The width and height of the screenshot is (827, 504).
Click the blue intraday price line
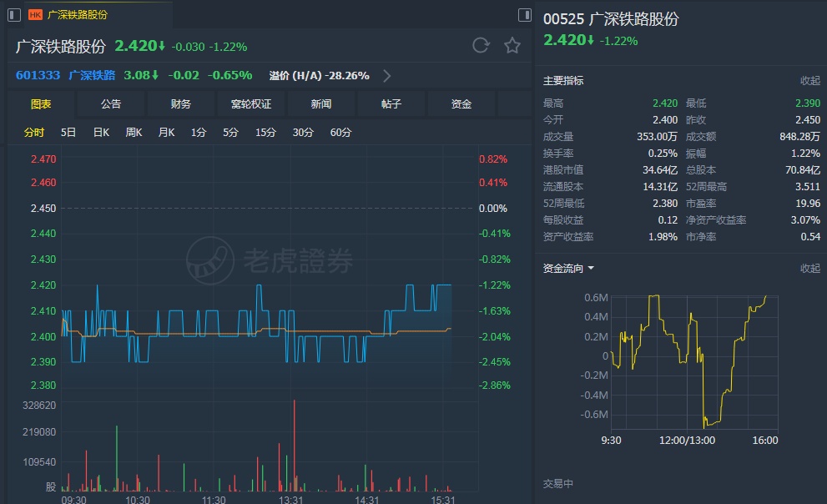coord(256,324)
